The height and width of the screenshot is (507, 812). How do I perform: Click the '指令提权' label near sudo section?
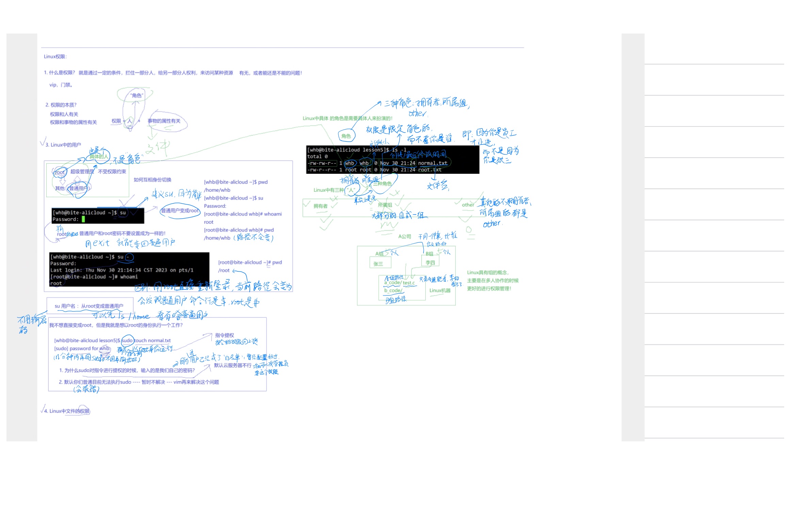tap(224, 335)
